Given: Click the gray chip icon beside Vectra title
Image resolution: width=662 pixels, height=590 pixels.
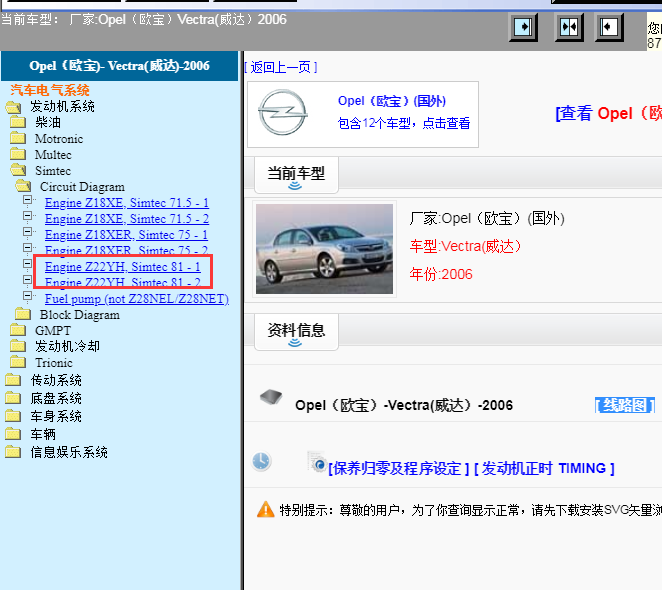Looking at the screenshot, I should (x=271, y=397).
